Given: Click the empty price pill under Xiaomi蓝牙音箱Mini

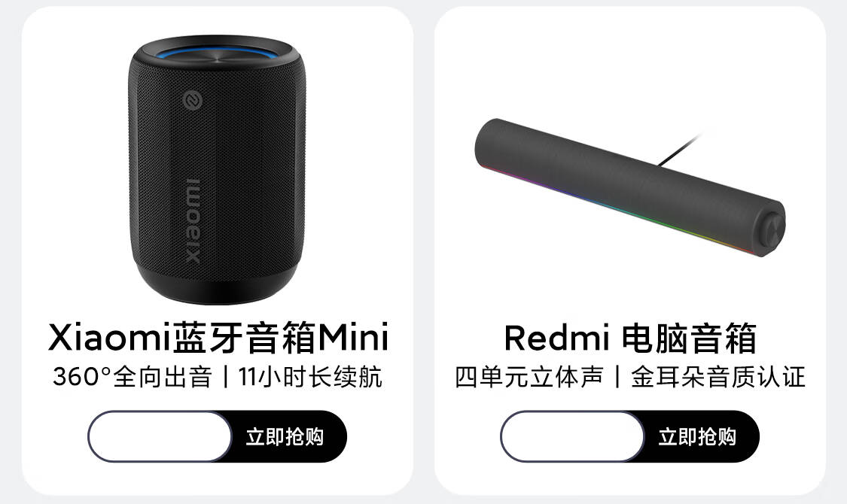Looking at the screenshot, I should [x=160, y=436].
